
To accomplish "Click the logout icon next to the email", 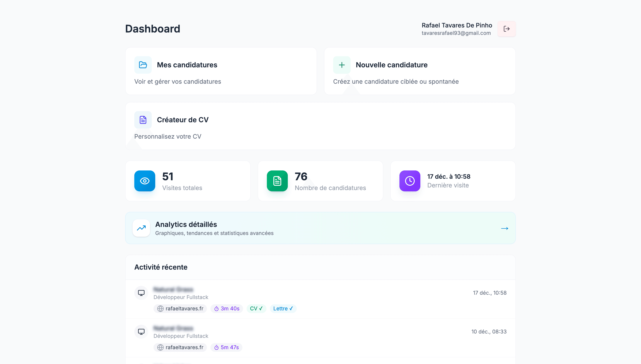I will coord(506,29).
